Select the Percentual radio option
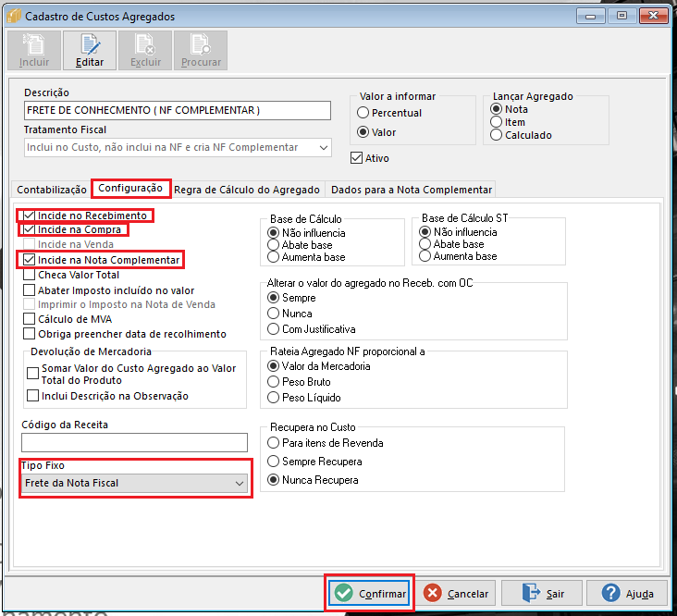 coord(389,113)
